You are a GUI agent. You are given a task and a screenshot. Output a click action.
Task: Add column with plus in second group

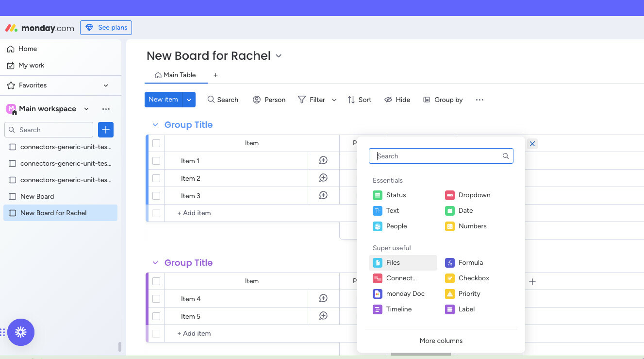click(x=532, y=282)
